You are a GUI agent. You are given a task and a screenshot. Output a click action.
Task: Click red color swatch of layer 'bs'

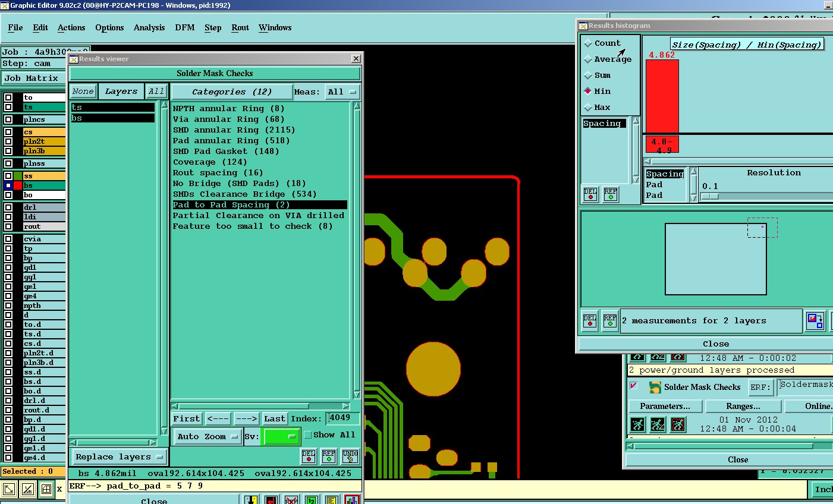tap(18, 185)
